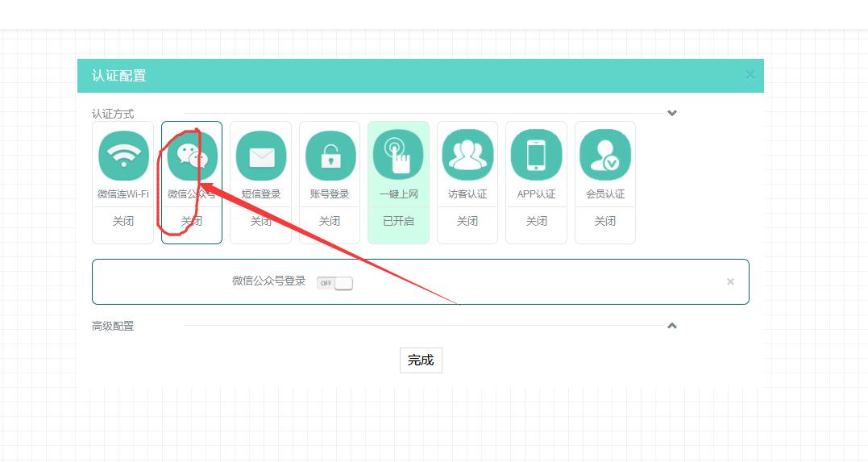Click the 会员认证 label text

pos(605,194)
